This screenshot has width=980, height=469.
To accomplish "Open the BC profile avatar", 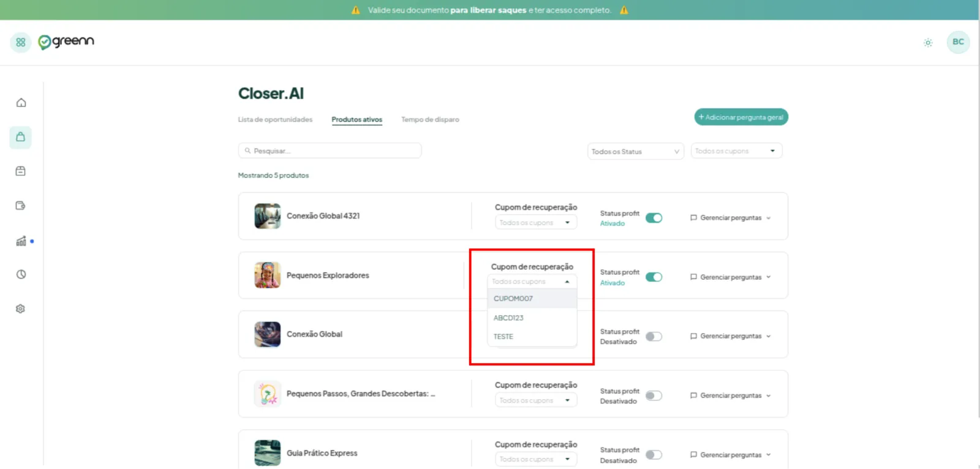I will click(958, 42).
